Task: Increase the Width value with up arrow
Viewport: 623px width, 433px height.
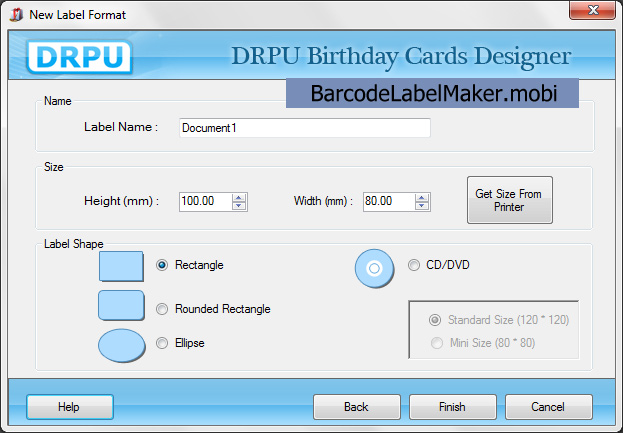Action: 422,197
